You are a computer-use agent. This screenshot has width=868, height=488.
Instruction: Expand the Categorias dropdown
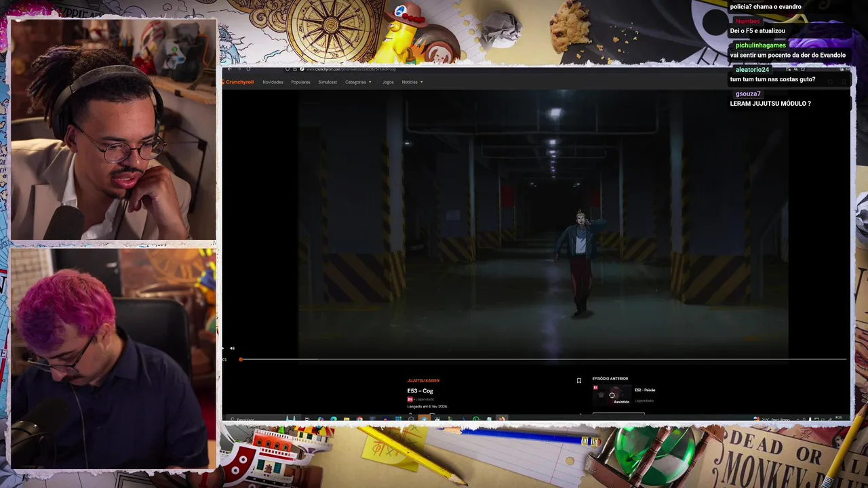click(x=358, y=82)
